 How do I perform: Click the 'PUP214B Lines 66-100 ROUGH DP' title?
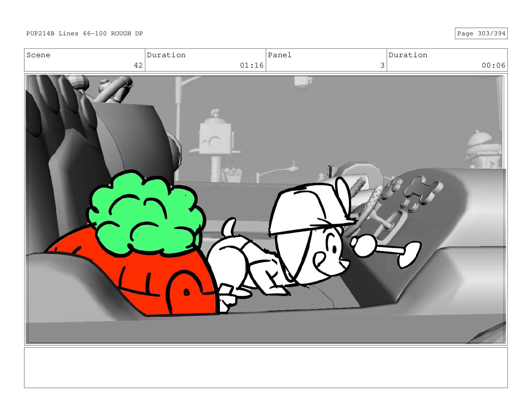84,33
